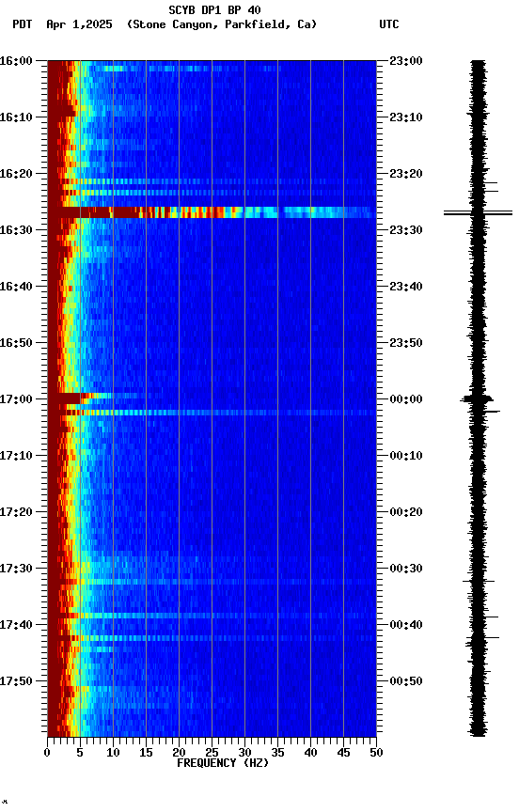This screenshot has width=519, height=812.
Task: Click the '16:50' PDT time label
Action: click(16, 343)
